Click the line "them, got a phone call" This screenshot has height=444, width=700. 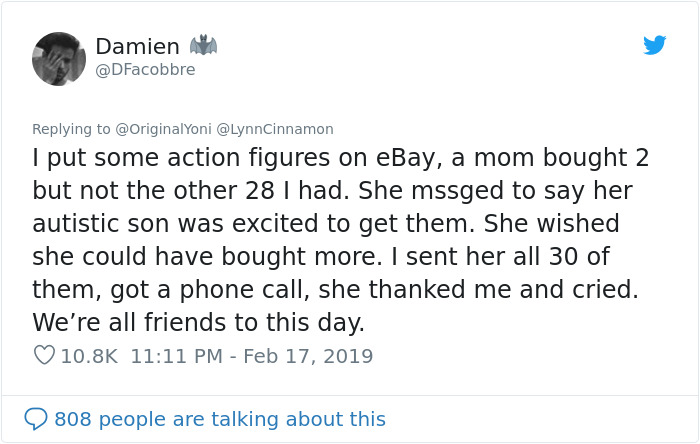335,289
